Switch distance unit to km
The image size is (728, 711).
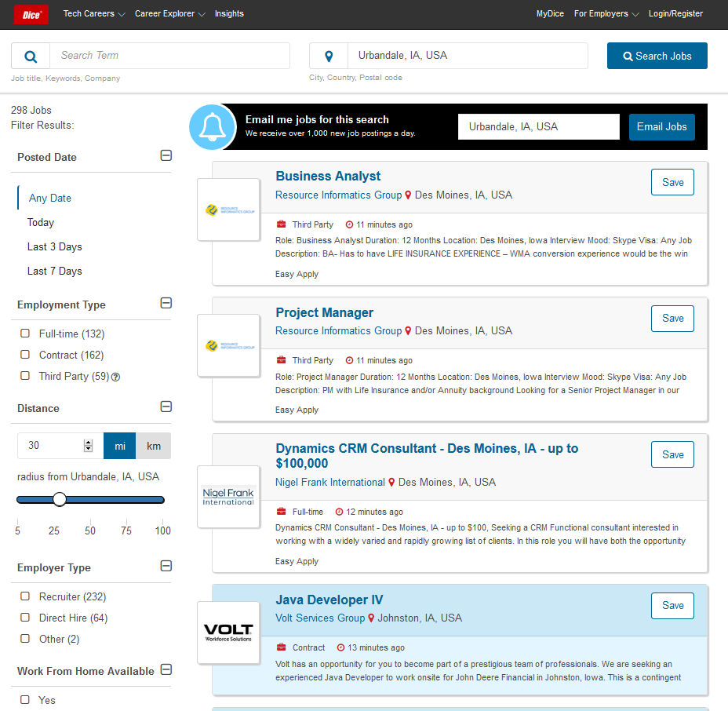click(154, 446)
